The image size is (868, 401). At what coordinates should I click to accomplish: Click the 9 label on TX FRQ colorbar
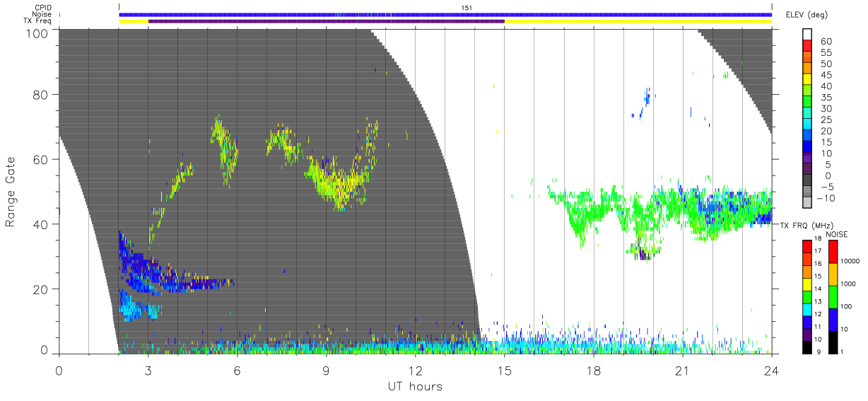[x=817, y=353]
